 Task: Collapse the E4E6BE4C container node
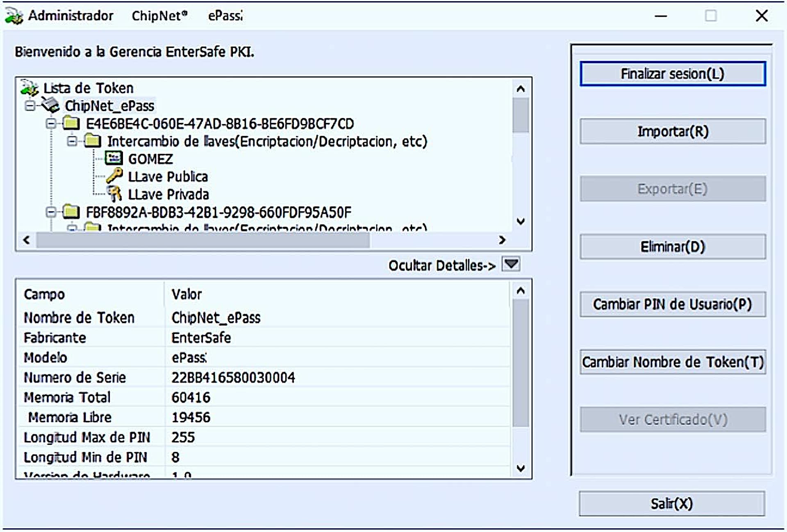coord(51,123)
